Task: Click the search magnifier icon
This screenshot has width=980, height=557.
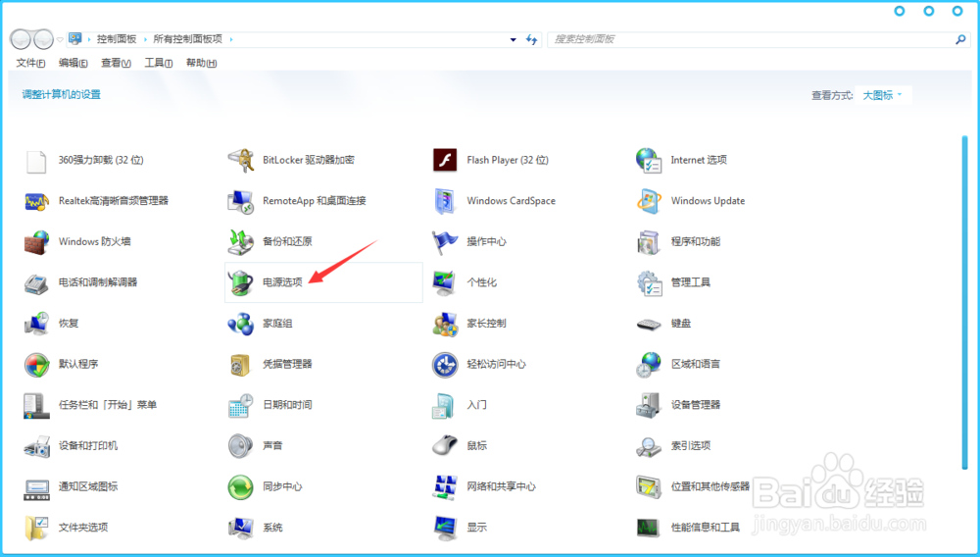Action: click(960, 39)
